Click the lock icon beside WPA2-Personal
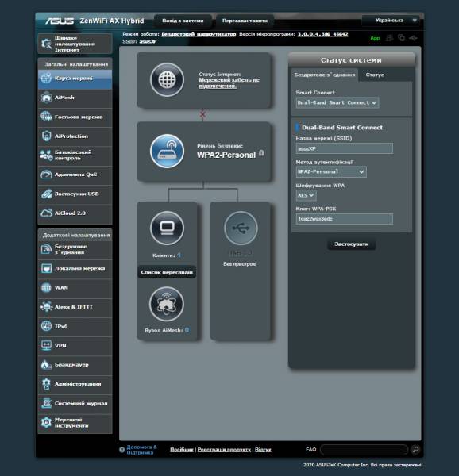This screenshot has width=459, height=476. 261,153
